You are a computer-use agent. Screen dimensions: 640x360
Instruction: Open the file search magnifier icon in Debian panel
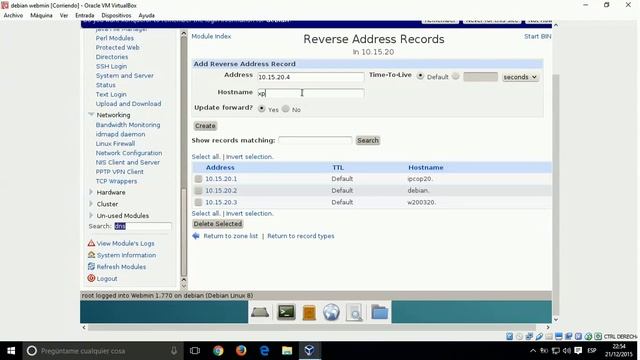(x=354, y=313)
